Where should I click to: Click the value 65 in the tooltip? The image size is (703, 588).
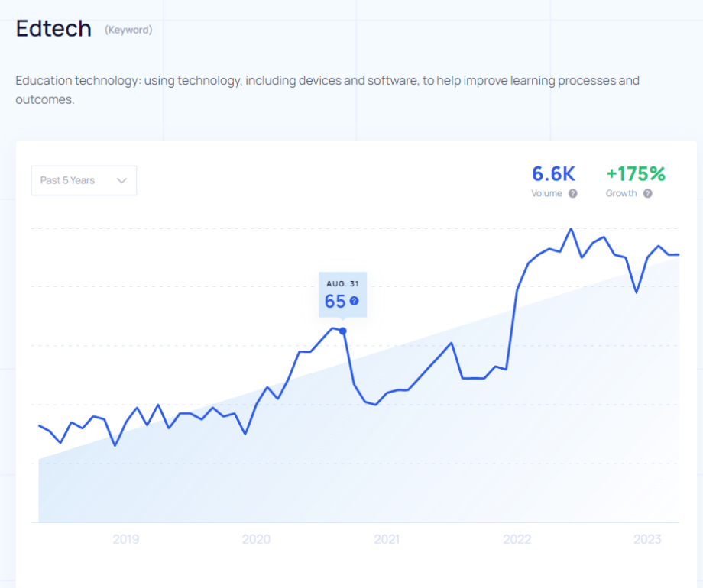pyautogui.click(x=335, y=301)
